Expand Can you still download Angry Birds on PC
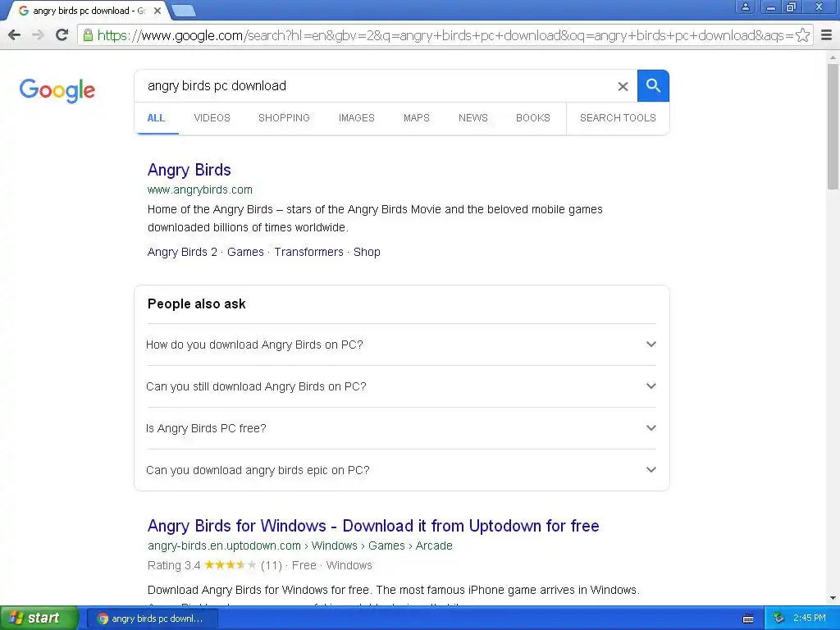840x630 pixels. point(401,386)
